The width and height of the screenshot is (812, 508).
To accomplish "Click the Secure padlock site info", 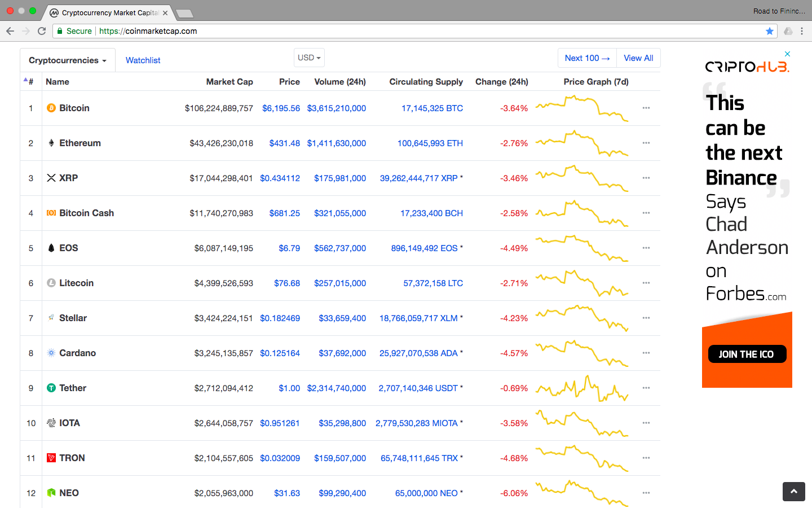I will click(74, 31).
